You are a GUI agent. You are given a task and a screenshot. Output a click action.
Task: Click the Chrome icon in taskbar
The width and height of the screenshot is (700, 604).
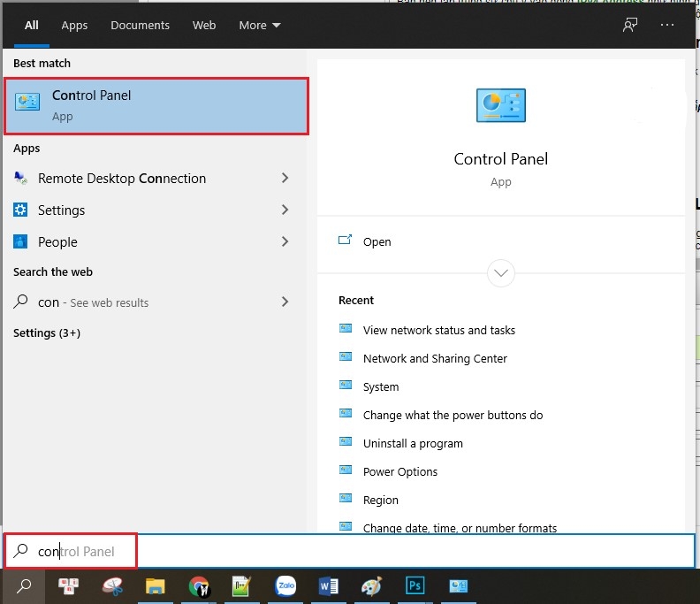[200, 585]
